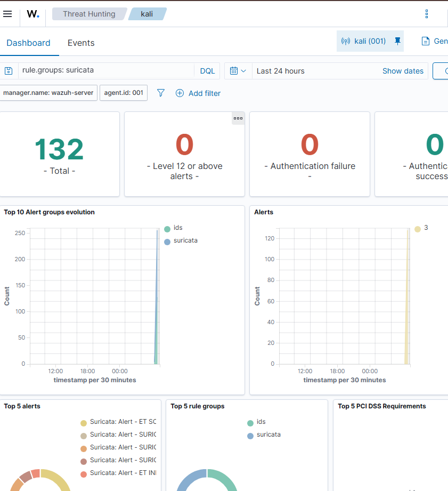
Task: Click the refresh button at right edge
Action: pyautogui.click(x=441, y=71)
